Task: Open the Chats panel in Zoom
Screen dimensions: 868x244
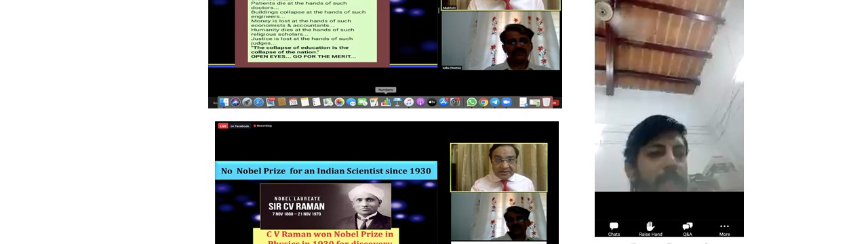Action: (614, 228)
